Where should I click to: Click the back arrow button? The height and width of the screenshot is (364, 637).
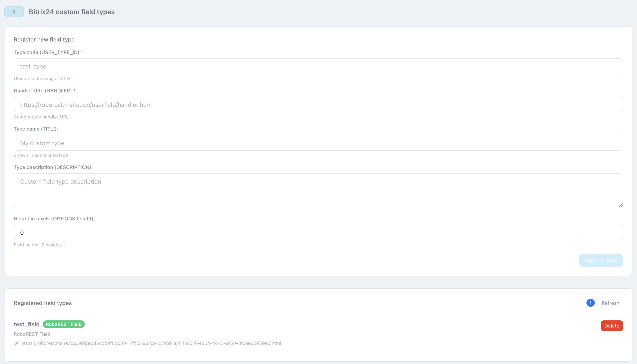pos(14,12)
